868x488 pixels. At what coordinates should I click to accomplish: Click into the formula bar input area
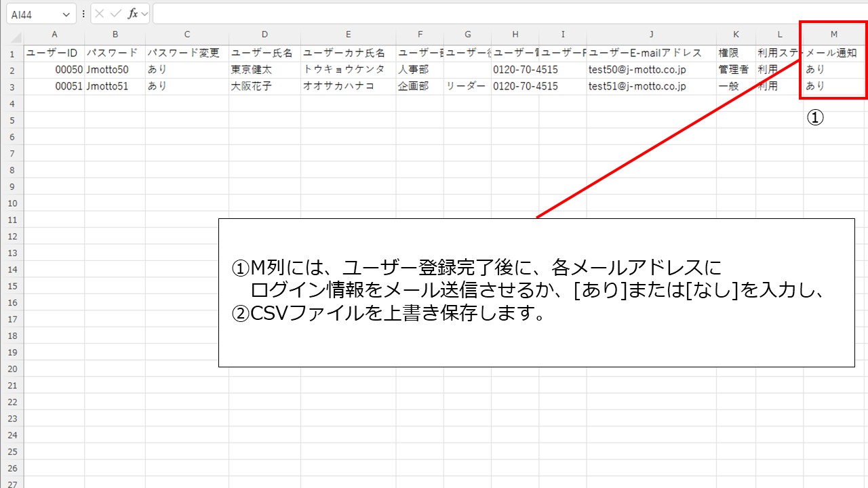510,14
